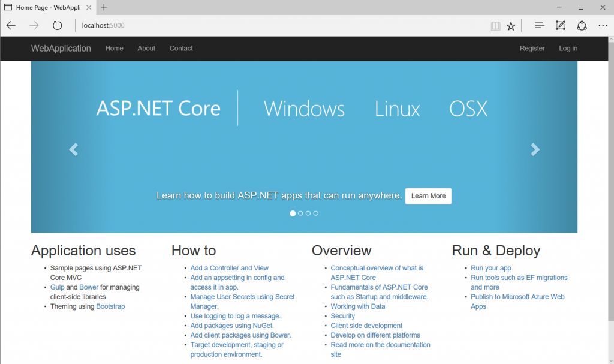614x364 pixels.
Task: Open Run your app link
Action: tap(490, 268)
